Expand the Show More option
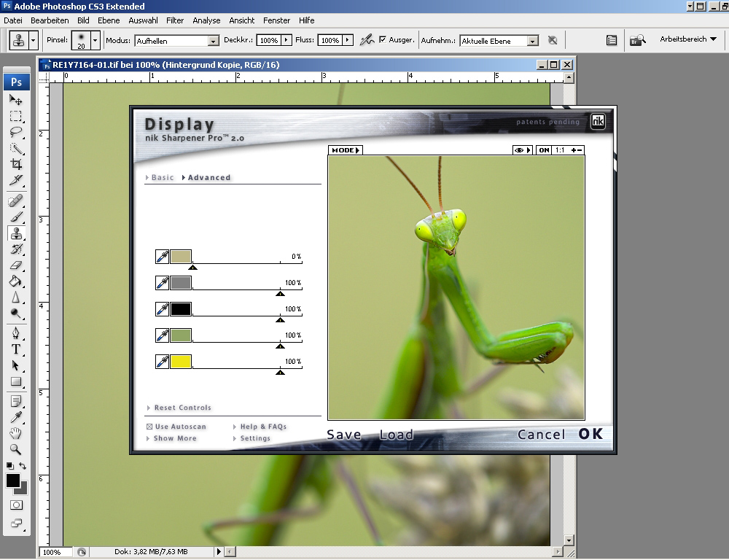Viewport: 729px width, 560px height. click(x=171, y=438)
